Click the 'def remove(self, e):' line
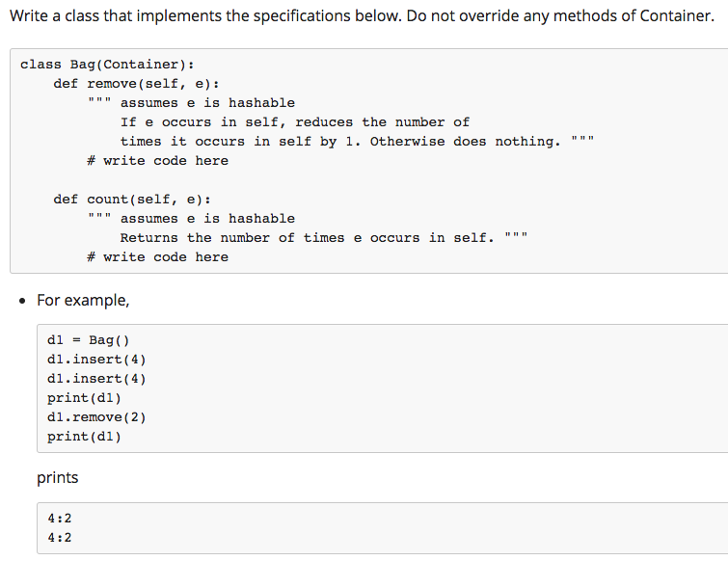The width and height of the screenshot is (728, 561). (143, 84)
